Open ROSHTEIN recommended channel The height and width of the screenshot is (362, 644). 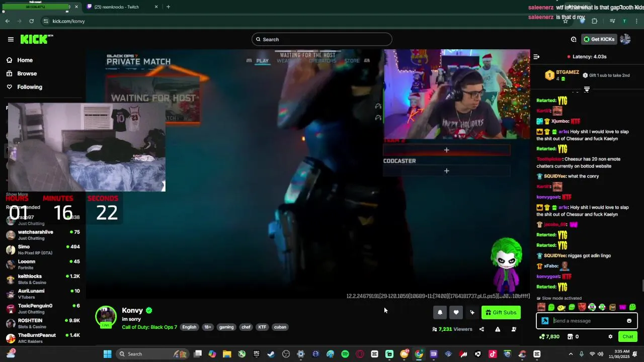pyautogui.click(x=43, y=323)
